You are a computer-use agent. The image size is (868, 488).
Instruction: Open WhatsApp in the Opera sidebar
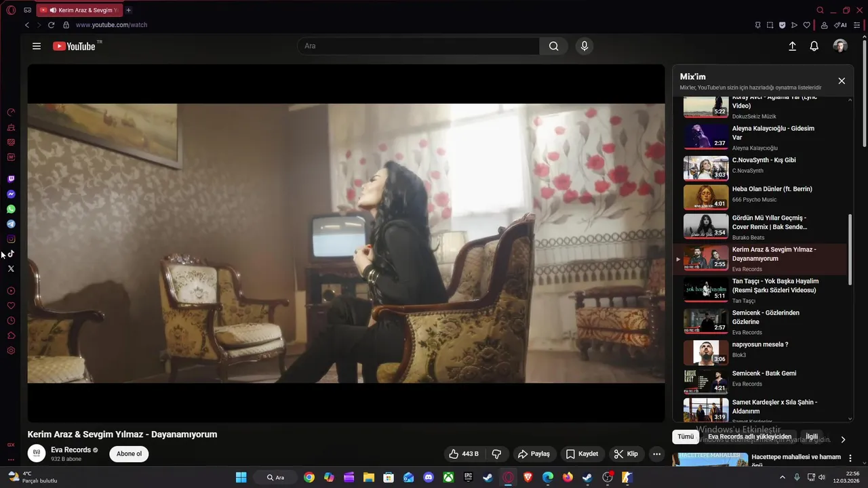pos(11,209)
